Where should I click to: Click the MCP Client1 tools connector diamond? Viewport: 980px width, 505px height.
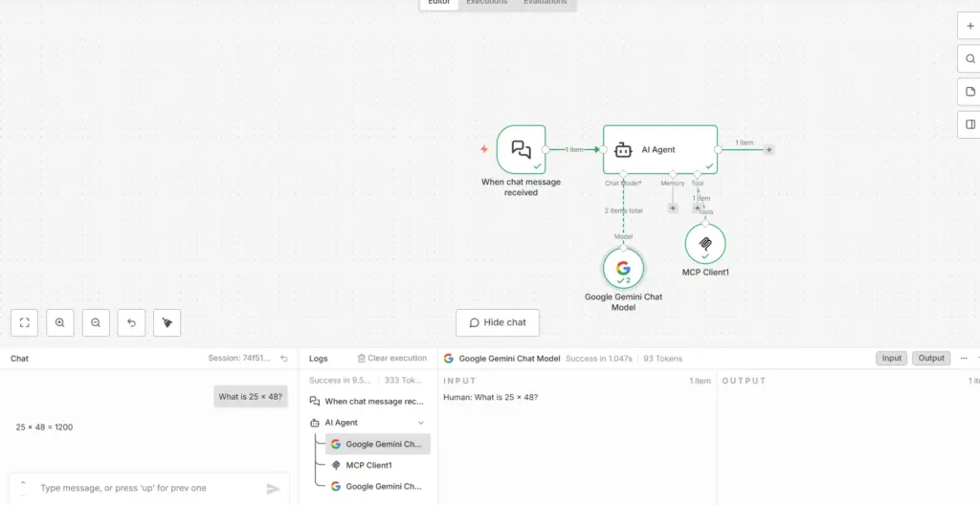tap(705, 223)
